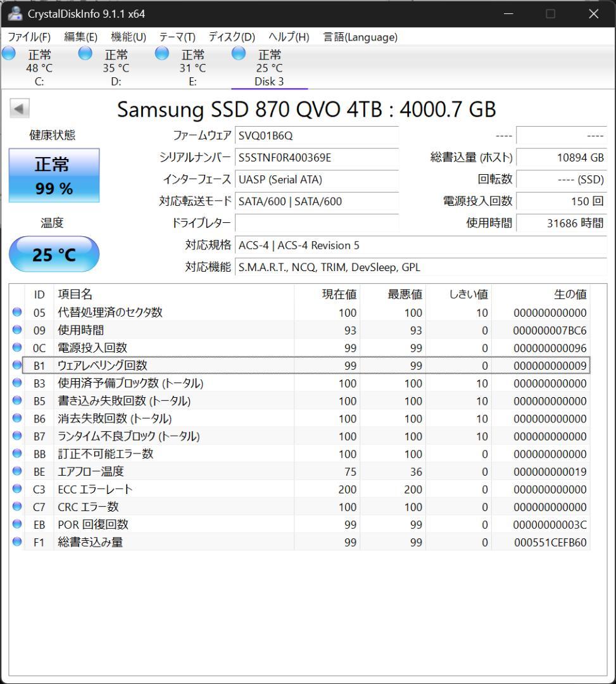The height and width of the screenshot is (684, 616).
Task: Click the transfer mode field SATA/600 | SATA/600
Action: click(x=317, y=201)
